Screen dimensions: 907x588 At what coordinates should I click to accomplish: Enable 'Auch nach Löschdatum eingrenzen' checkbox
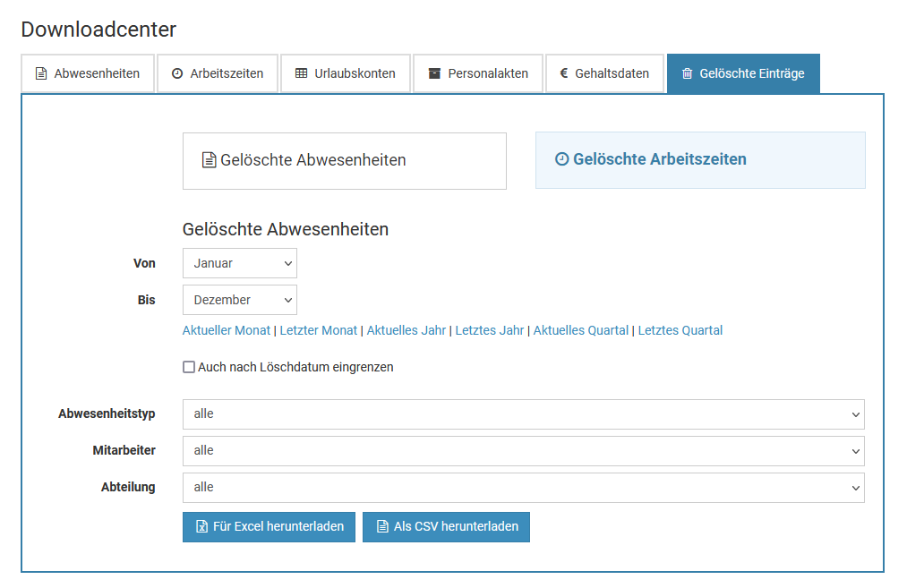(189, 367)
